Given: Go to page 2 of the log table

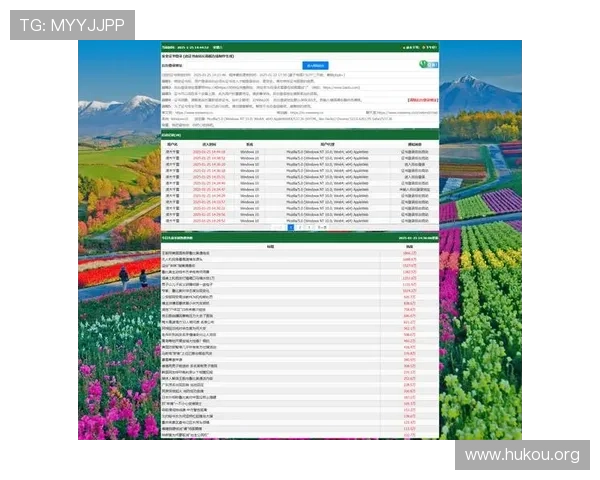Looking at the screenshot, I should [300, 227].
